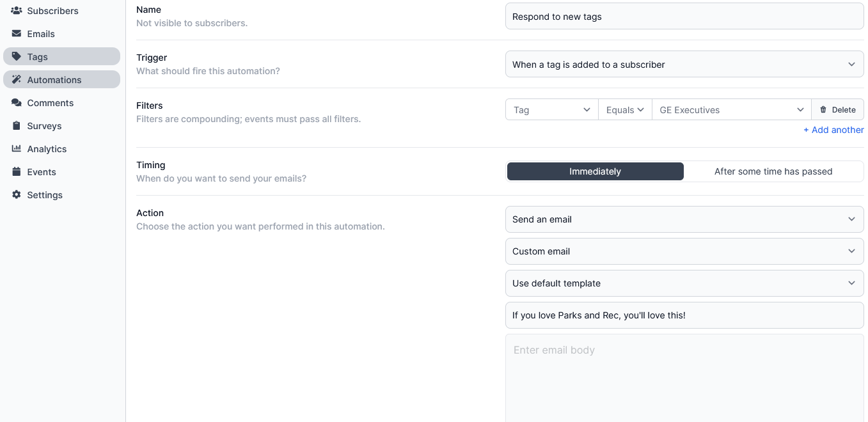868x422 pixels.
Task: Click the Add another filter link
Action: click(833, 130)
